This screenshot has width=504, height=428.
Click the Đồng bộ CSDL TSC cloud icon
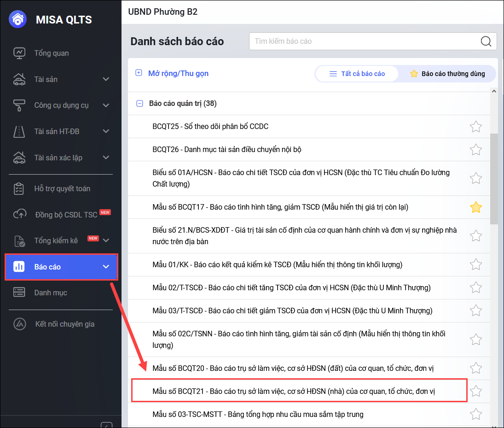tap(20, 214)
